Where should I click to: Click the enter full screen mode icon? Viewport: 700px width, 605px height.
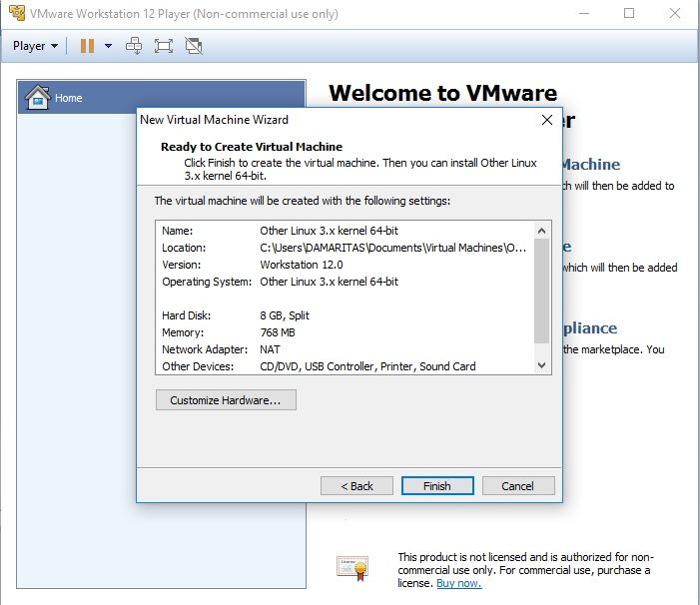tap(164, 46)
